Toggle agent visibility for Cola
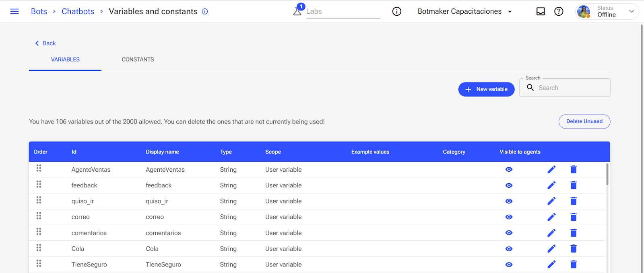This screenshot has width=644, height=273. pos(509,249)
